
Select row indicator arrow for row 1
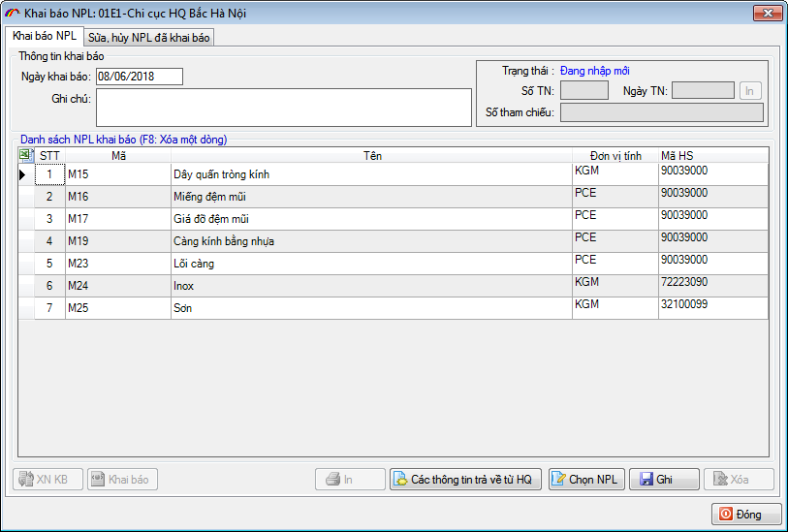23,175
